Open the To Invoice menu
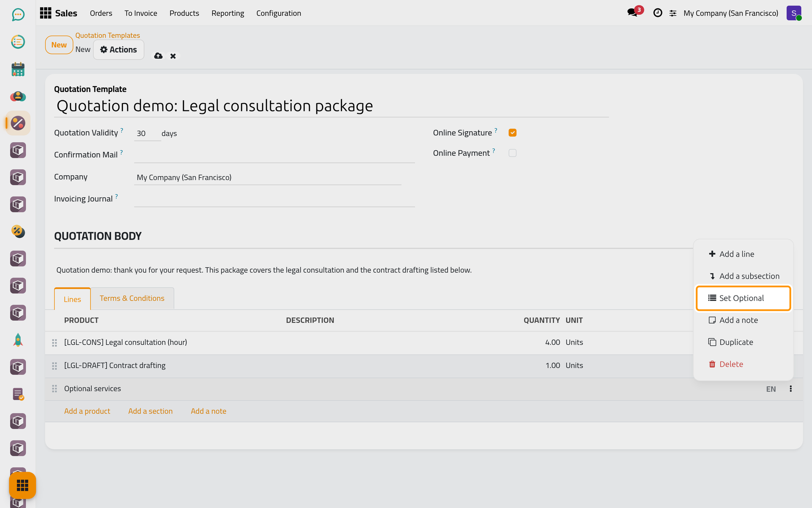The width and height of the screenshot is (812, 508). coord(141,13)
